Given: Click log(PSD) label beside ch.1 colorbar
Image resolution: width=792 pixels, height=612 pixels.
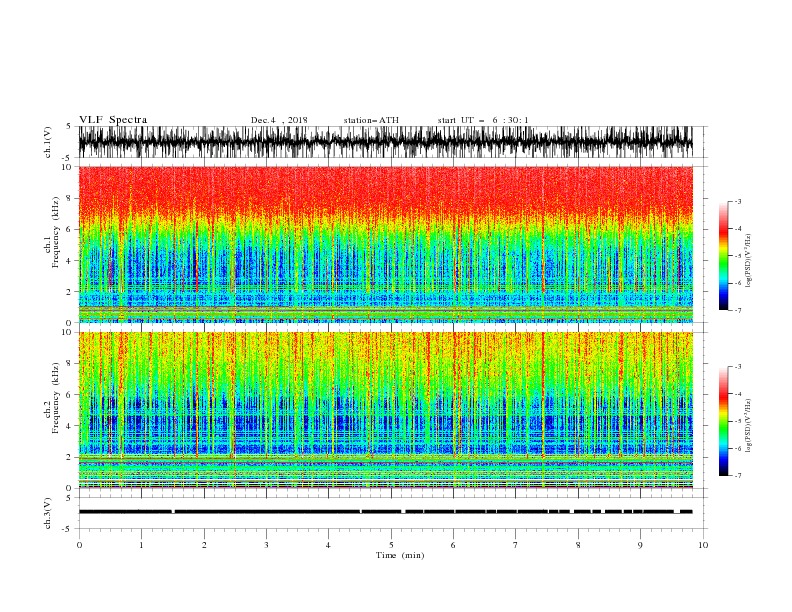Looking at the screenshot, I should (x=749, y=261).
